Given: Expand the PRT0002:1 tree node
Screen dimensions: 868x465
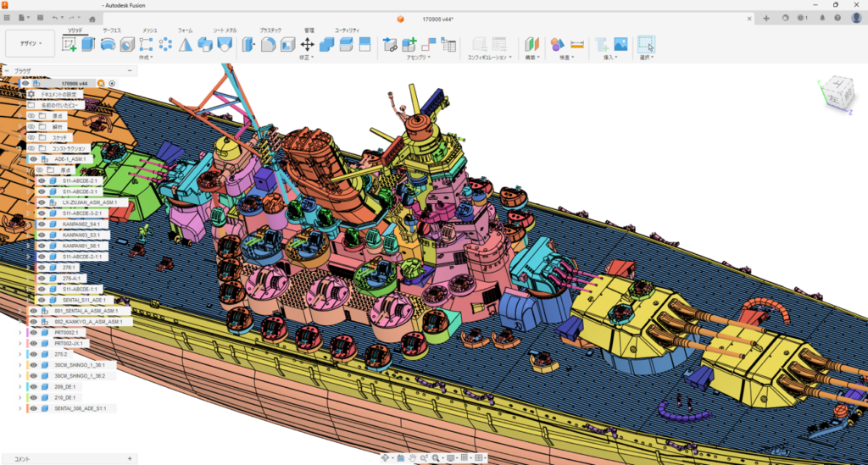Looking at the screenshot, I should point(19,333).
